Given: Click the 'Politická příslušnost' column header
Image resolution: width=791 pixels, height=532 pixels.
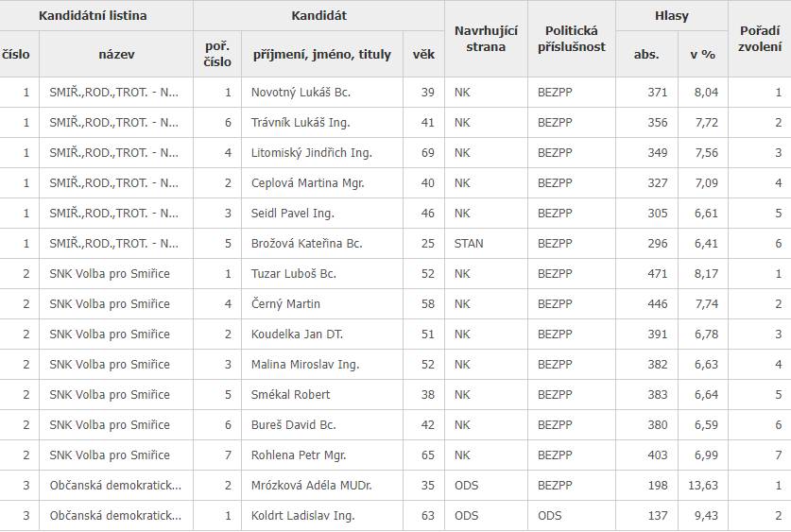Looking at the screenshot, I should 571,39.
